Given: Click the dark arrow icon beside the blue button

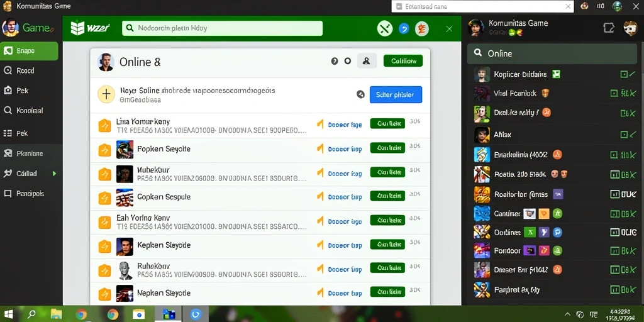Looking at the screenshot, I should tap(360, 94).
